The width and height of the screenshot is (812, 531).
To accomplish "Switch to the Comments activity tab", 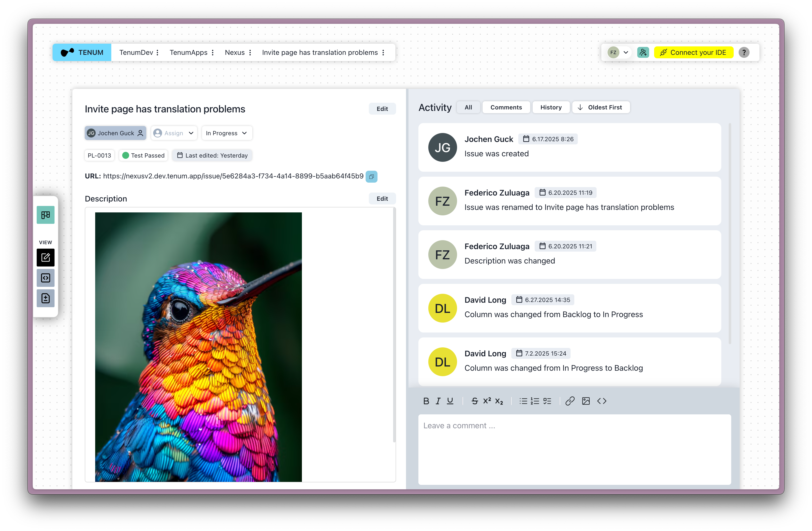I will pos(506,107).
